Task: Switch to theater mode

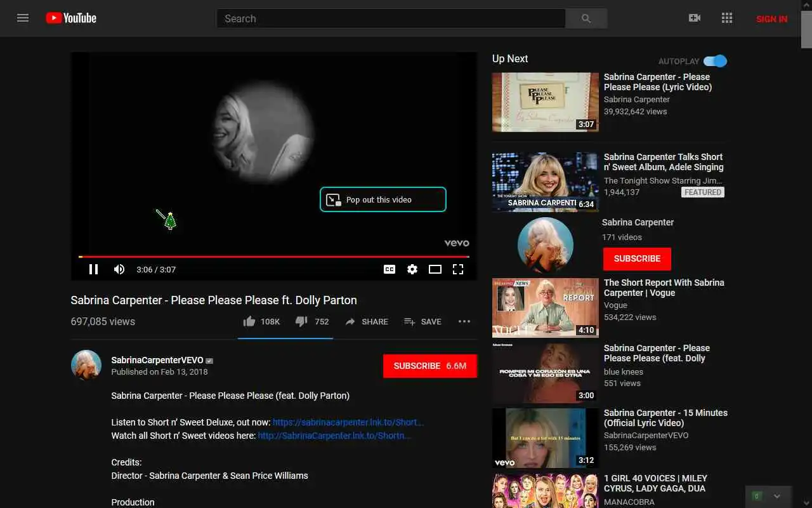Action: coord(435,269)
